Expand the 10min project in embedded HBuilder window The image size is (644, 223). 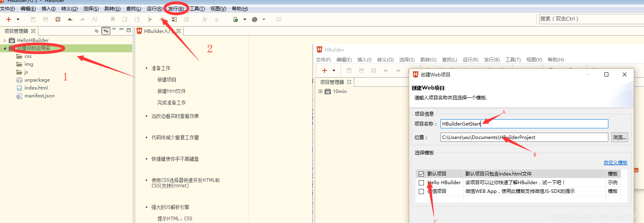click(x=320, y=91)
